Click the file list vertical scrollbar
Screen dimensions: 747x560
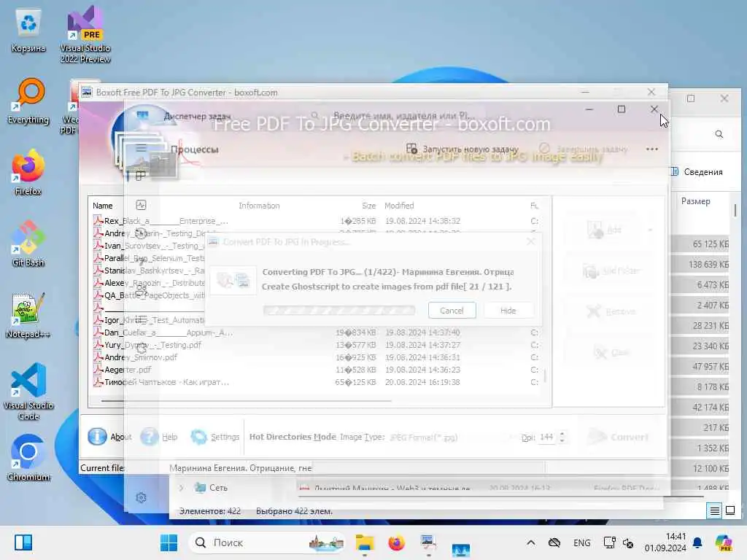coord(545,376)
